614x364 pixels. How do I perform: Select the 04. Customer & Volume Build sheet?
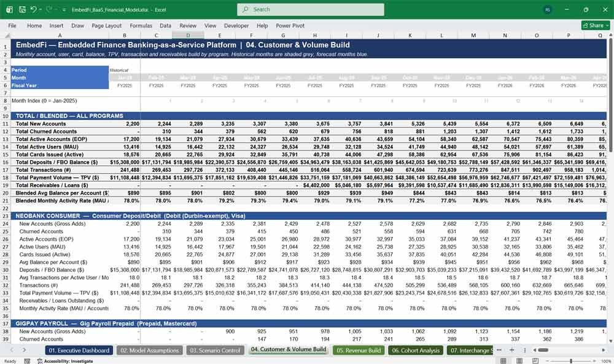(289, 349)
